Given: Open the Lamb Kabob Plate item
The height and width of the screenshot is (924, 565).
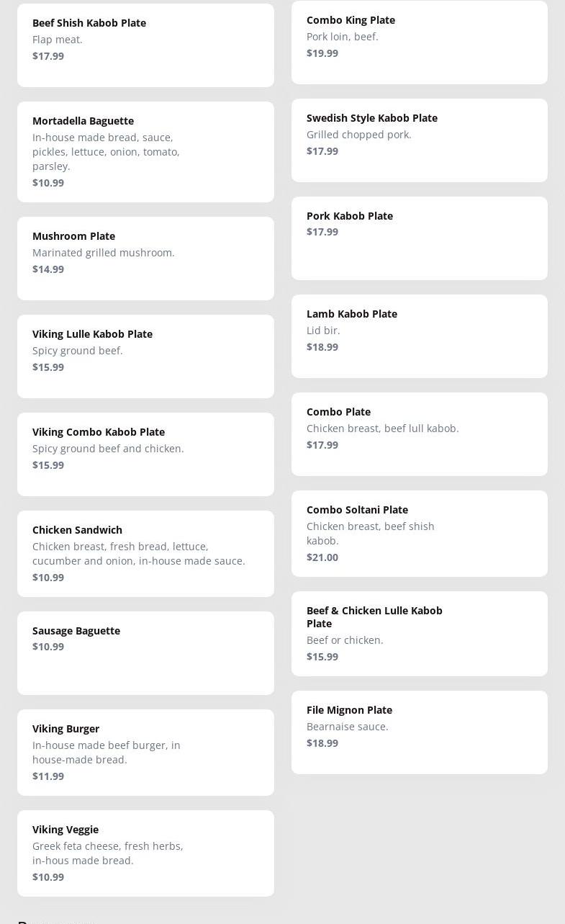Looking at the screenshot, I should [x=420, y=336].
